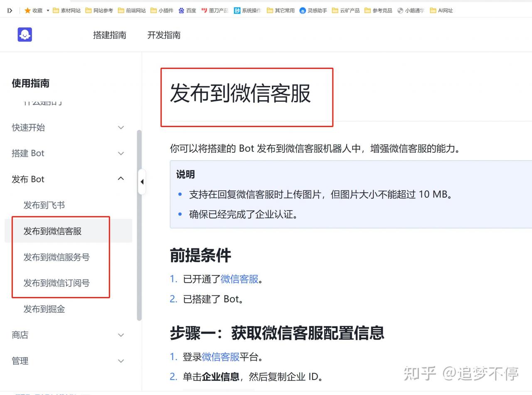Open the 墨刀产品 bookmark
Viewport: 532px width, 395px height.
214,10
